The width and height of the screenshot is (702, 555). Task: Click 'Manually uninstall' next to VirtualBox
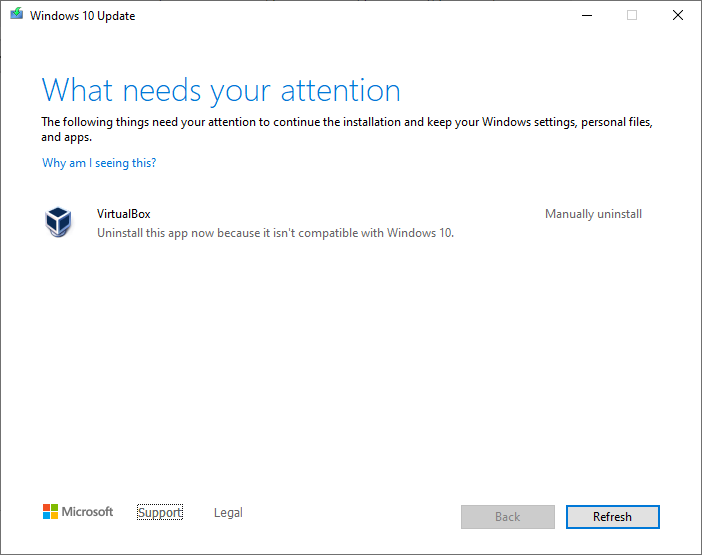(593, 214)
